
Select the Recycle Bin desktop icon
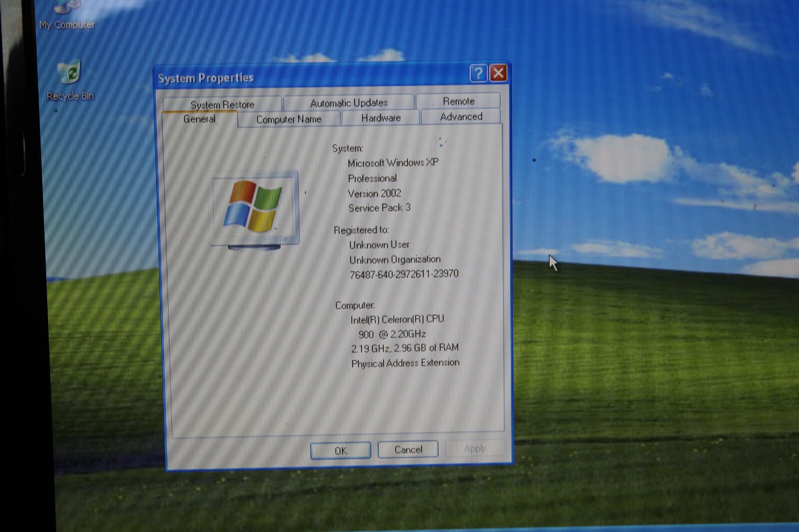pyautogui.click(x=70, y=81)
